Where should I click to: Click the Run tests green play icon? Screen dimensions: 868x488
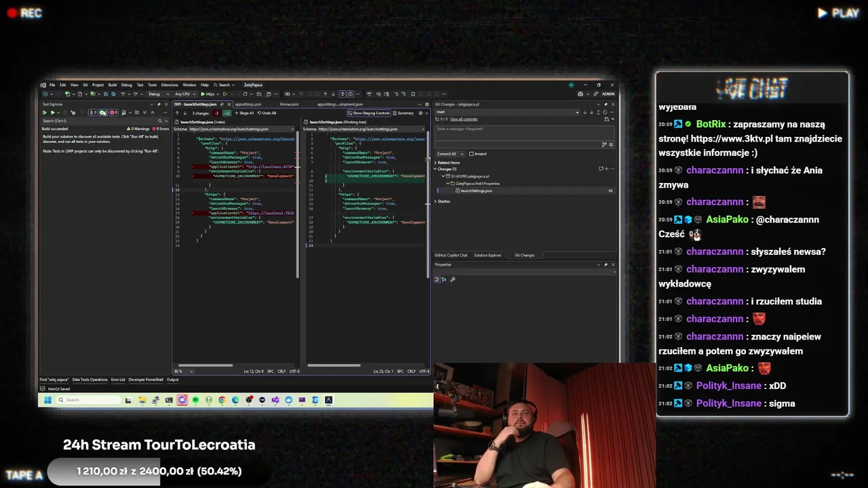pos(53,113)
